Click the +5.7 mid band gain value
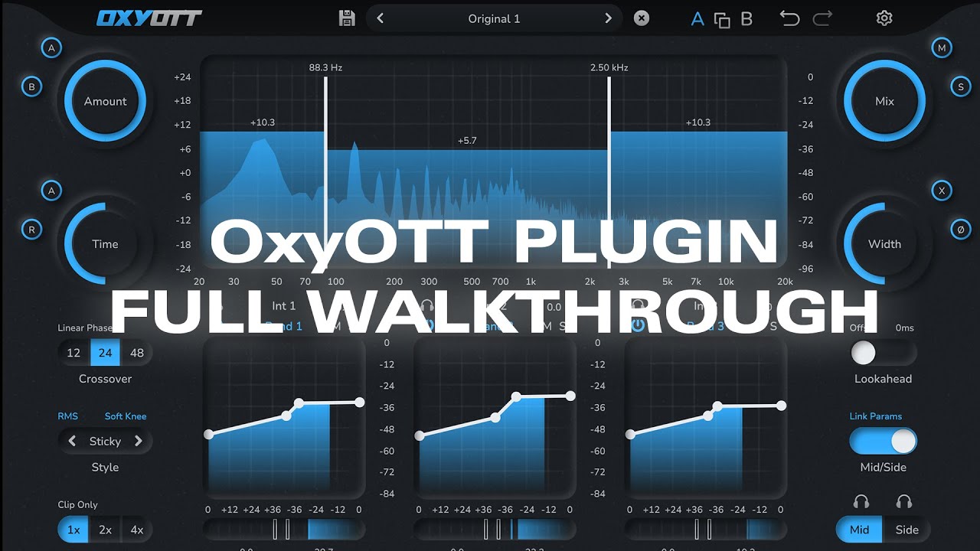The image size is (980, 551). pyautogui.click(x=467, y=141)
